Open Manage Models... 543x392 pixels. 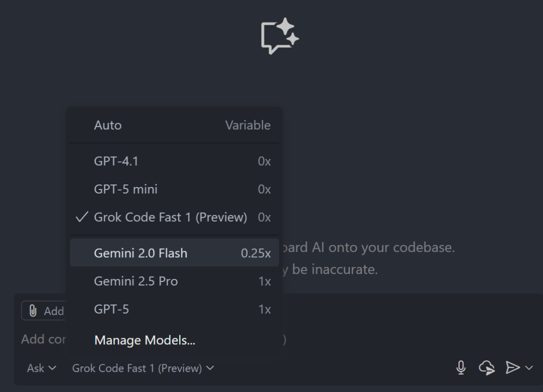coord(145,340)
